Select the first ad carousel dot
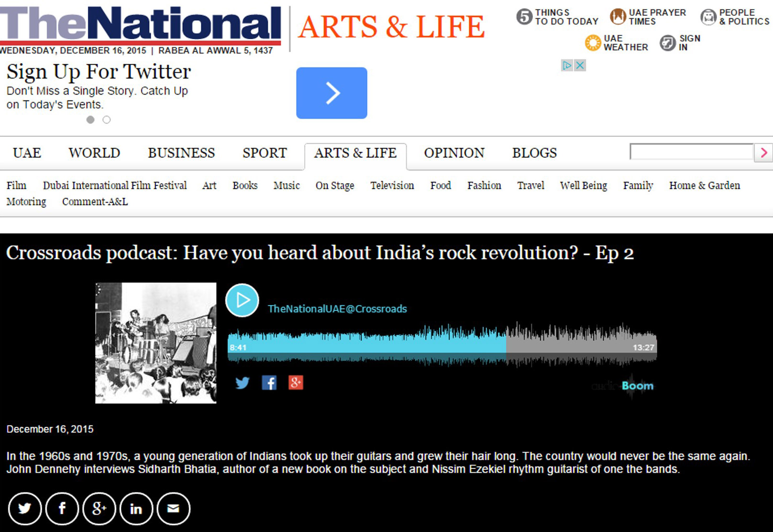 (x=90, y=120)
